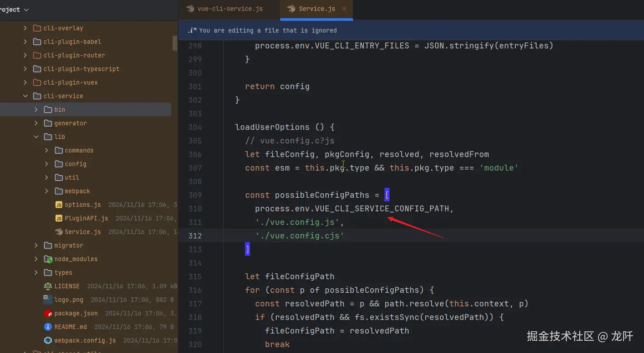Image resolution: width=644 pixels, height=353 pixels.
Task: Click the bin folder icon
Action: click(48, 110)
